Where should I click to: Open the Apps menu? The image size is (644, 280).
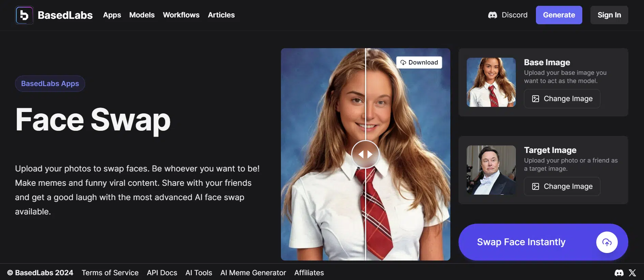click(112, 15)
